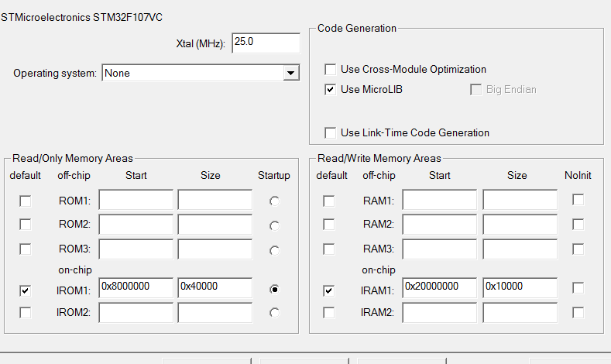Click the ROM2 Size field
The image size is (611, 364).
click(x=215, y=224)
